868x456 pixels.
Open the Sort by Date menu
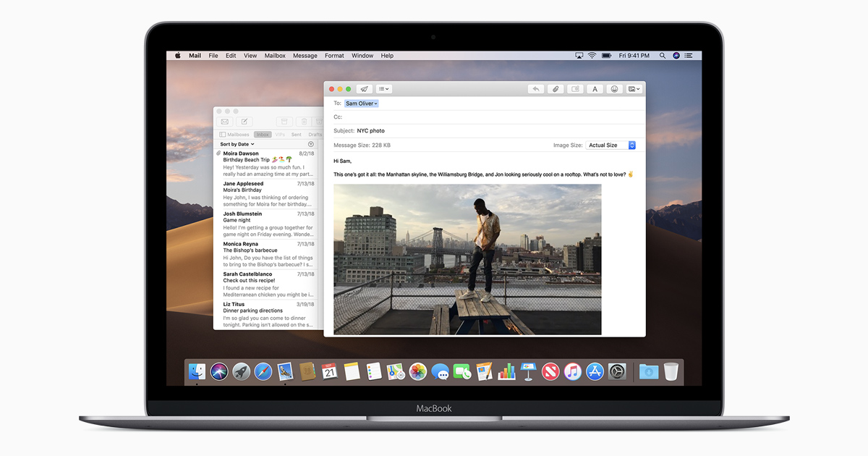point(234,144)
